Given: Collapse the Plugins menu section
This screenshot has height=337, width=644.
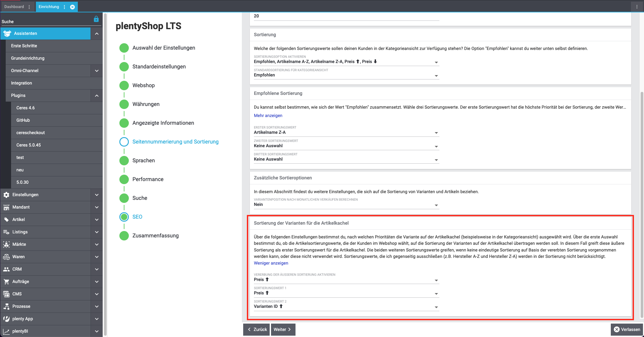Looking at the screenshot, I should point(97,96).
